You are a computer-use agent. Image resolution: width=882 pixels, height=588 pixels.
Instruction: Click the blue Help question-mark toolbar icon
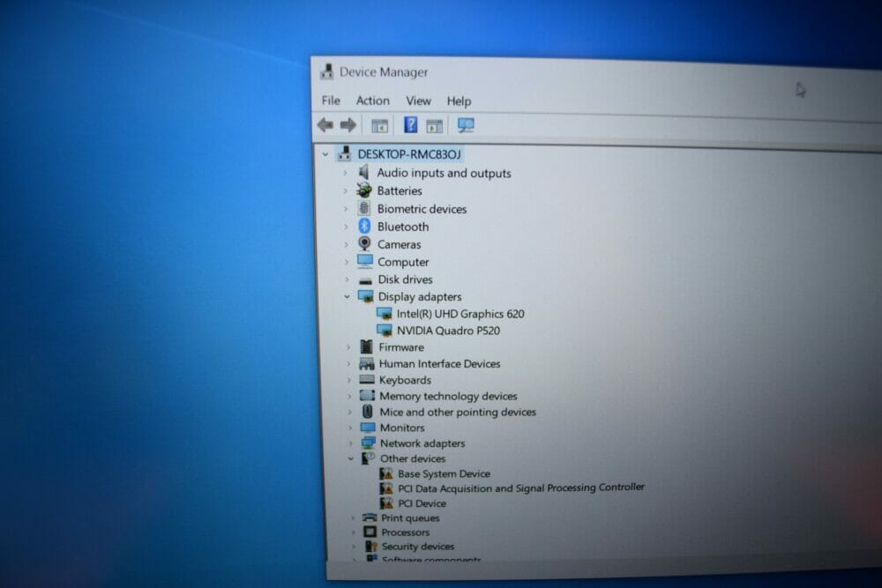411,125
